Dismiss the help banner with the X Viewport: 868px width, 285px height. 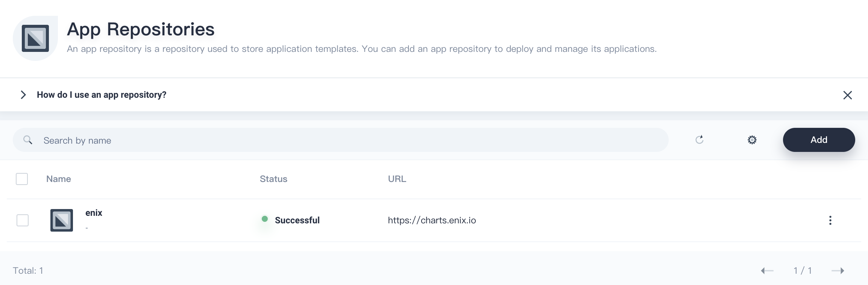click(x=847, y=95)
